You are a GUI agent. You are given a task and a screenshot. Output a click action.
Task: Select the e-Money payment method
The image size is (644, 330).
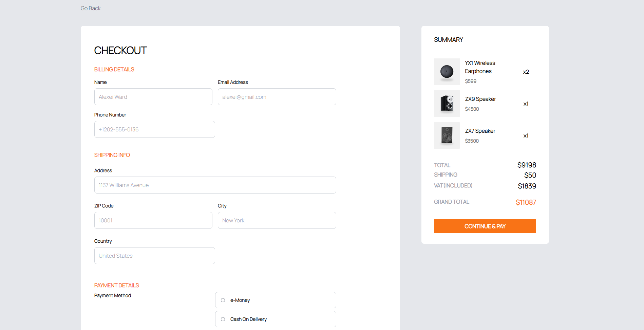223,300
